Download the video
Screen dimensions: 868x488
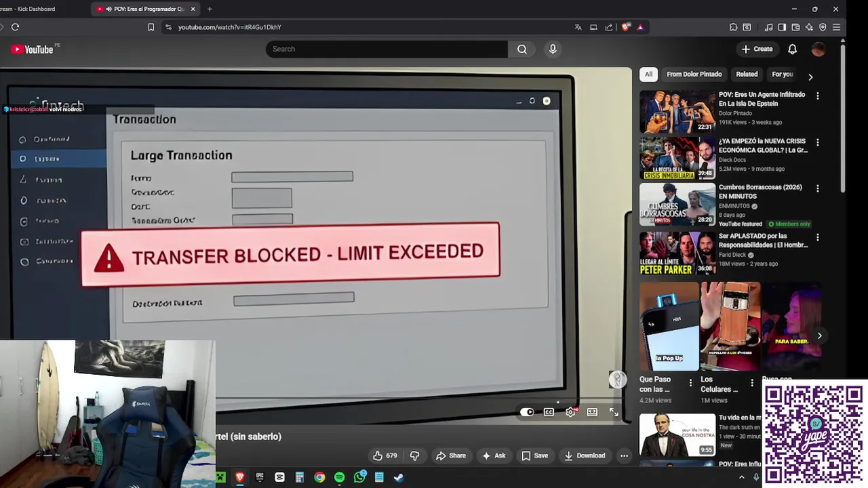(x=585, y=455)
